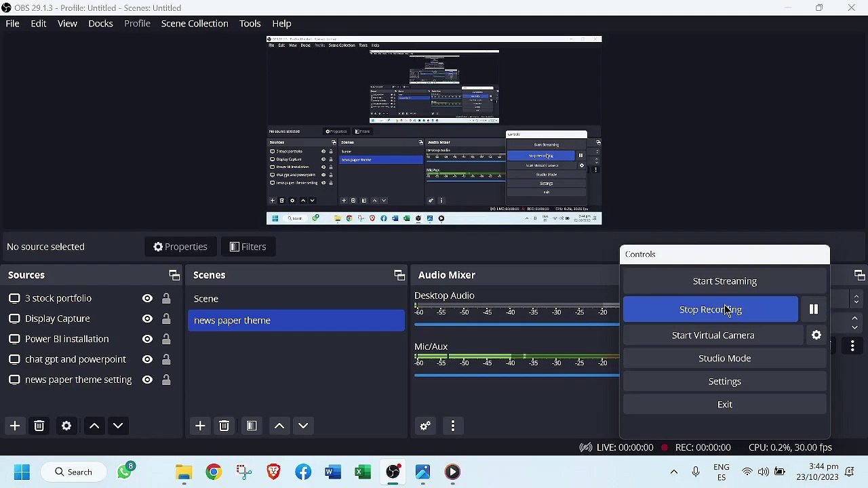Image resolution: width=868 pixels, height=488 pixels.
Task: Open the Edit menu
Action: click(39, 23)
